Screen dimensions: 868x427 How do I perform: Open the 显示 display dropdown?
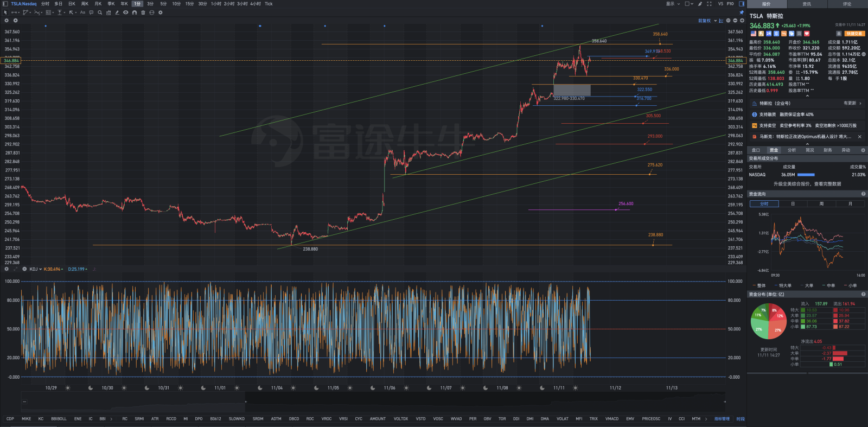tap(673, 4)
